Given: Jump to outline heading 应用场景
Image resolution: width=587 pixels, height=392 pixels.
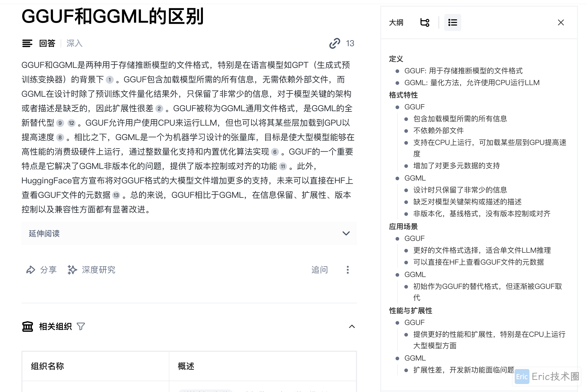Looking at the screenshot, I should pos(403,226).
